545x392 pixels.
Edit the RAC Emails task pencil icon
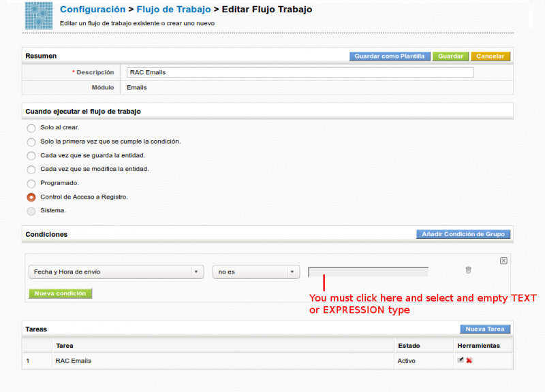461,360
